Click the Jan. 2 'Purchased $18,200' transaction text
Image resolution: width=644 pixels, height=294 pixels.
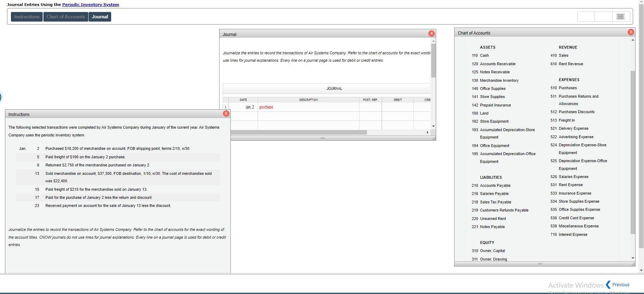(x=118, y=148)
